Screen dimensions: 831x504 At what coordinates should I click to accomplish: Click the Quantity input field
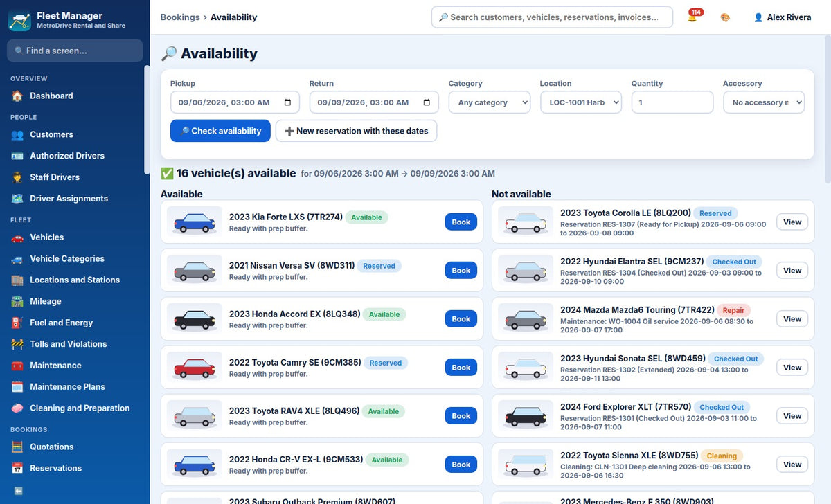672,102
